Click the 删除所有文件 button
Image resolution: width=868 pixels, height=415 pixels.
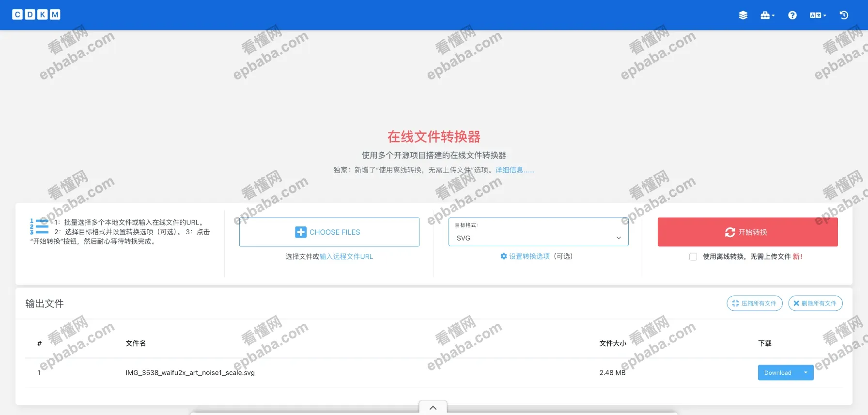click(816, 303)
